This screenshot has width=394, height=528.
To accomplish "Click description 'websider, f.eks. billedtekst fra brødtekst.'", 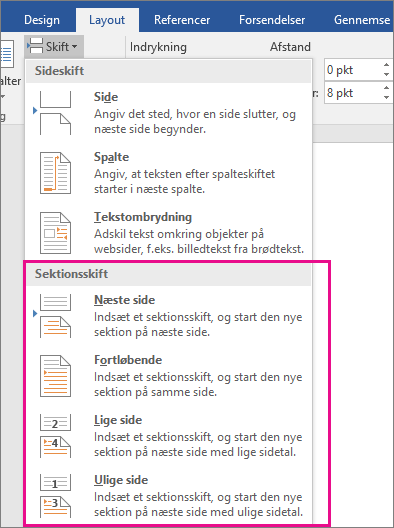I will [x=199, y=249].
